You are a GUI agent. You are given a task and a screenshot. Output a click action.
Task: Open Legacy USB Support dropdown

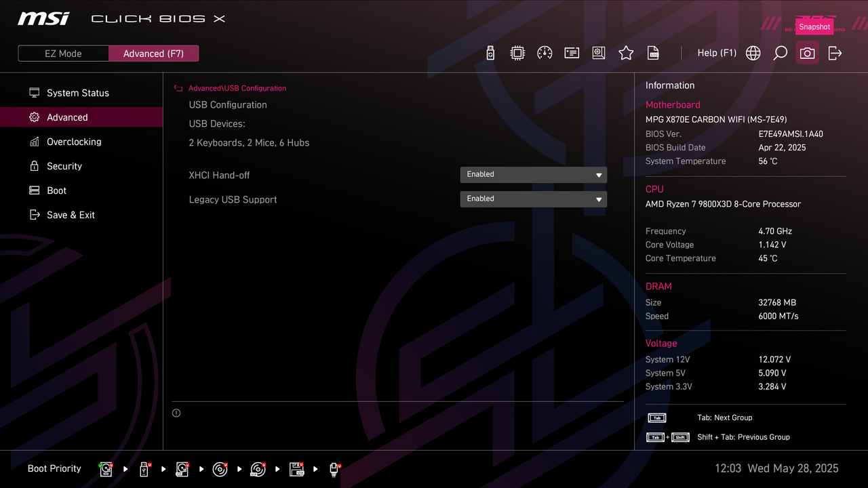pyautogui.click(x=533, y=199)
